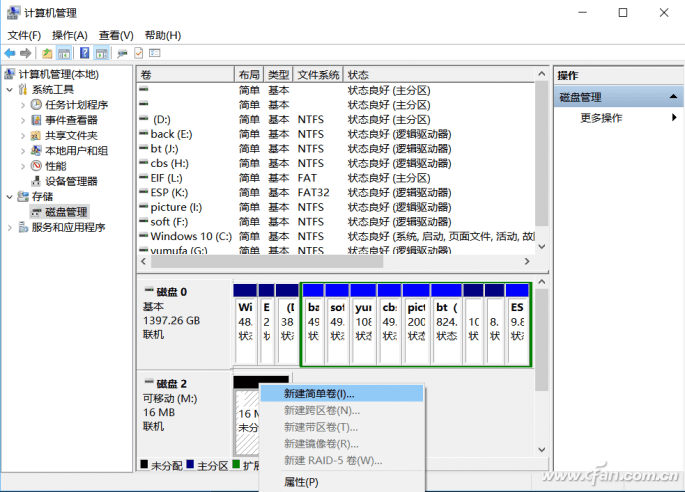The image size is (685, 492).
Task: Toggle the Show/Hide Action Pane icon
Action: [101, 53]
